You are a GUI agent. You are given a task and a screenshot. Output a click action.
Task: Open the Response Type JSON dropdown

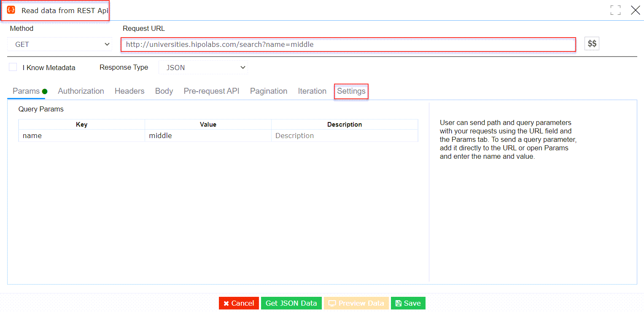tap(203, 68)
